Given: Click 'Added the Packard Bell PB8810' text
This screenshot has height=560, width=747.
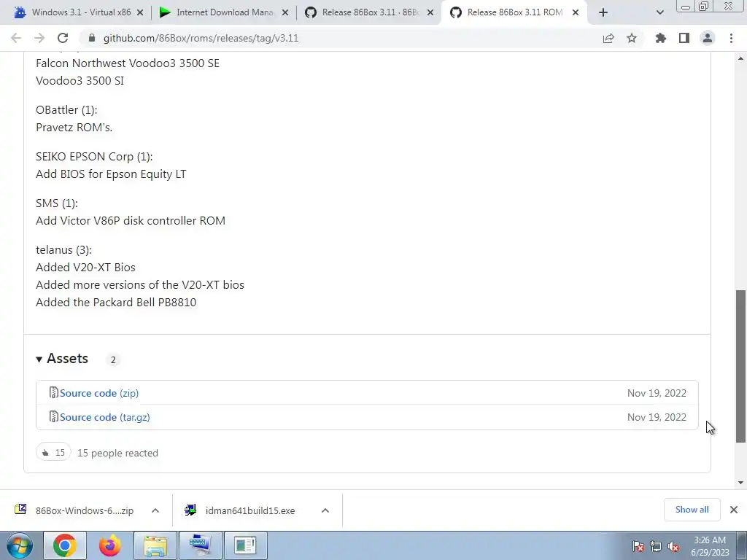Looking at the screenshot, I should pyautogui.click(x=116, y=303).
